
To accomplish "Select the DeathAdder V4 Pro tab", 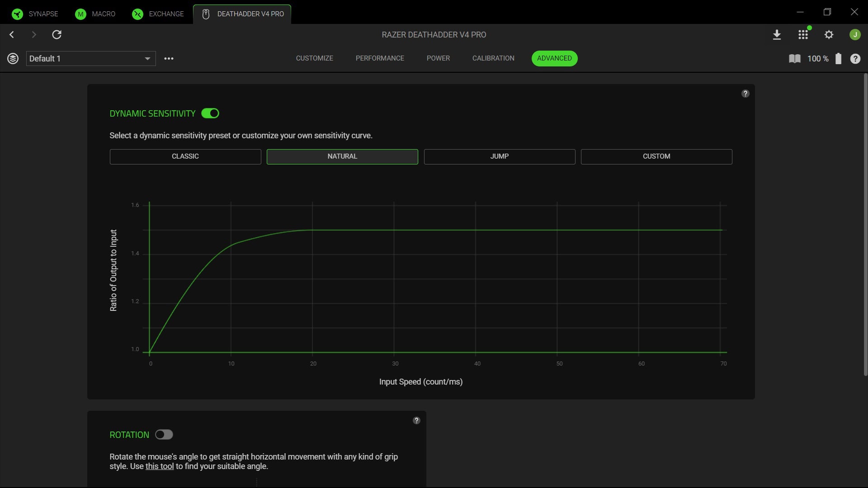I will point(242,14).
